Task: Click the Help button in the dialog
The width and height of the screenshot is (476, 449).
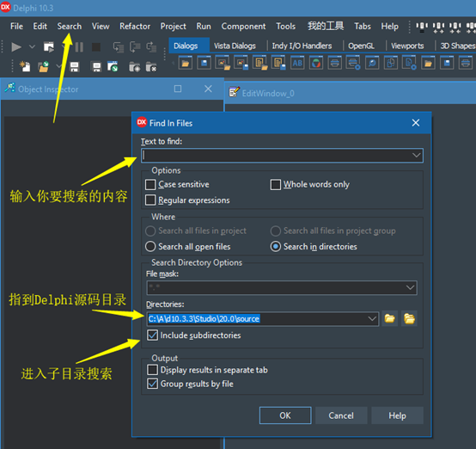Action: pos(397,415)
